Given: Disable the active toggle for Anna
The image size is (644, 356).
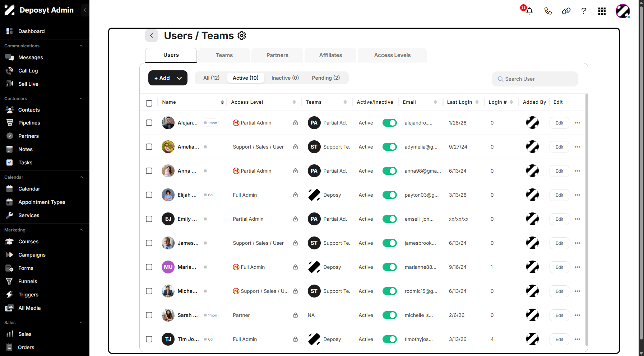Looking at the screenshot, I should click(x=389, y=171).
